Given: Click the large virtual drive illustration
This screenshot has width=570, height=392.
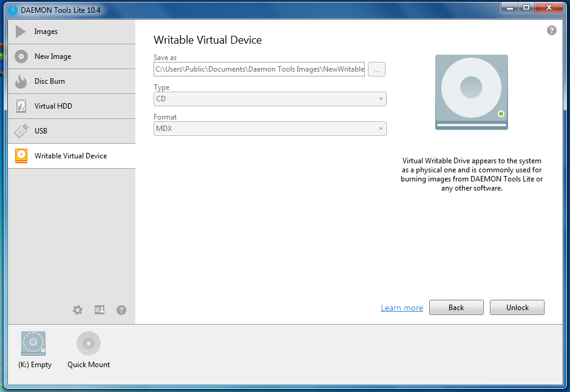Looking at the screenshot, I should click(x=472, y=92).
